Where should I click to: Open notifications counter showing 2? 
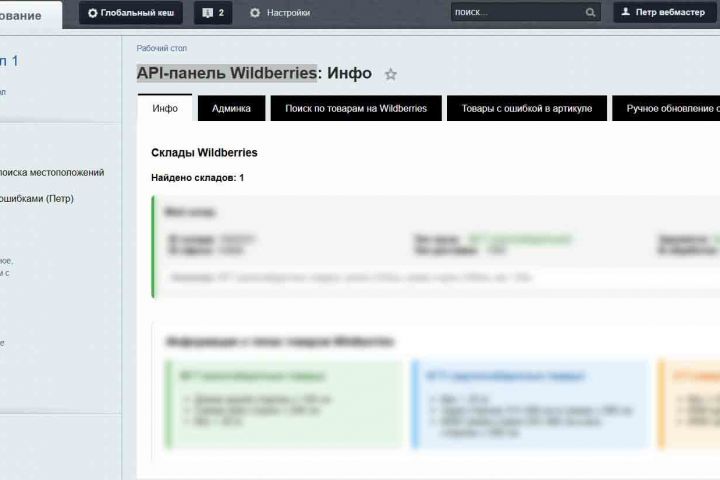[213, 13]
